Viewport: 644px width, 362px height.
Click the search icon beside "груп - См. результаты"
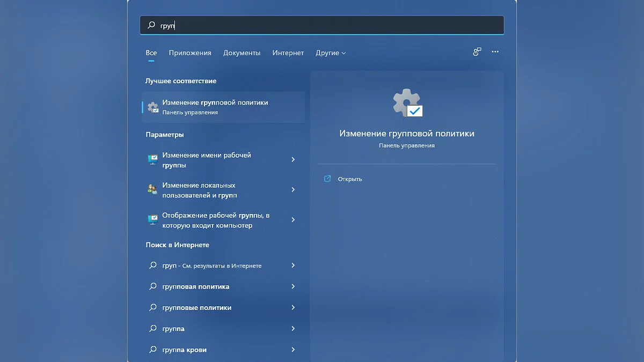pos(152,265)
